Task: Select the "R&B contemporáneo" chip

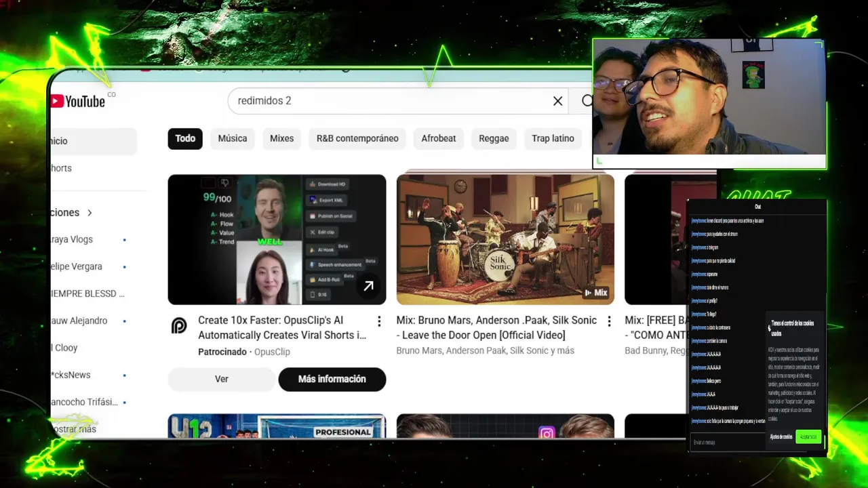Action: (x=357, y=138)
